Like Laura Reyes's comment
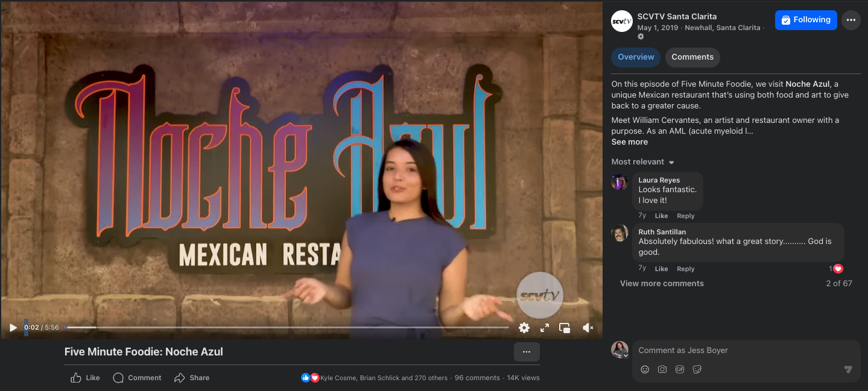Viewport: 868px width, 391px height. [661, 216]
